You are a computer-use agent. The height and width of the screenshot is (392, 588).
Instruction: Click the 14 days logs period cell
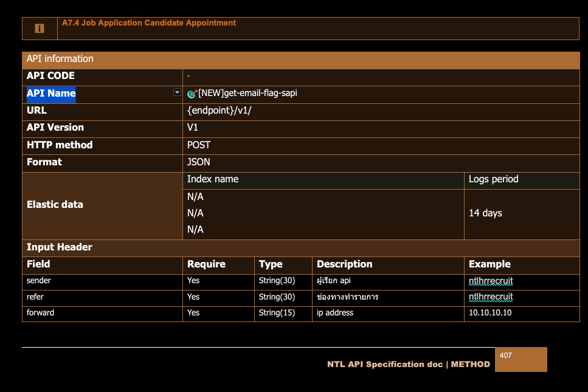point(485,213)
